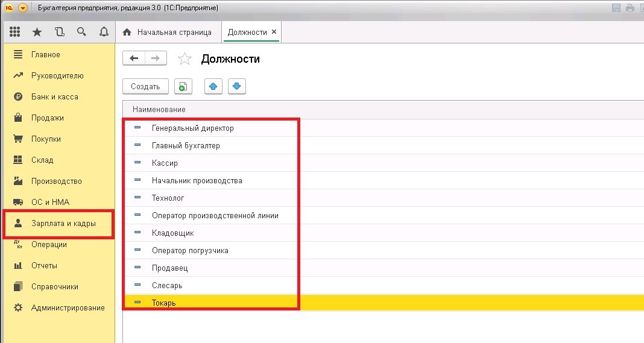Open Favorites star in top panel
This screenshot has height=343, width=644.
(37, 31)
